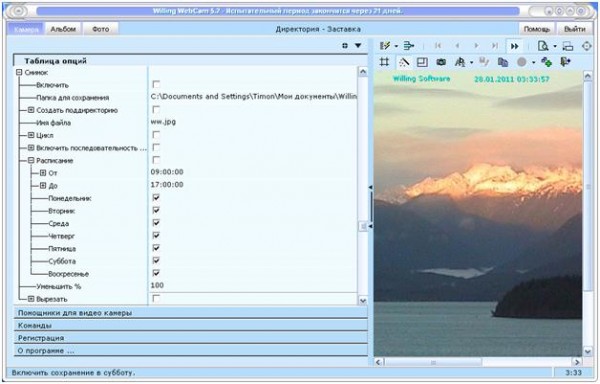Enable the Включить checkbox
Image resolution: width=600 pixels, height=384 pixels.
[x=156, y=84]
